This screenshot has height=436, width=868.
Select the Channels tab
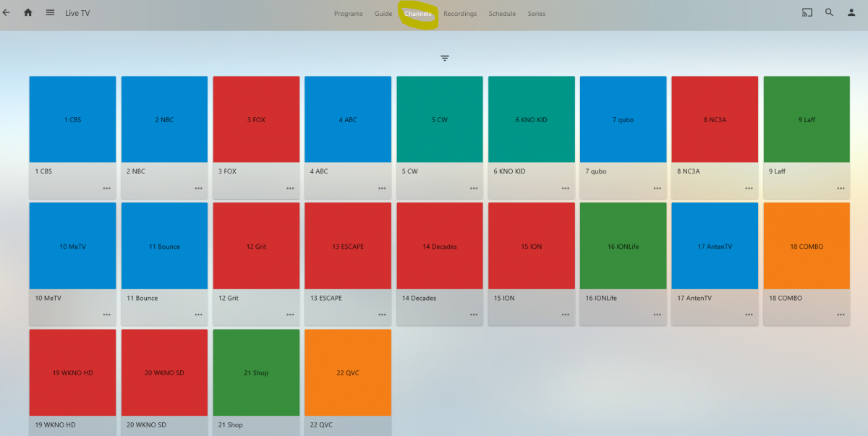click(x=418, y=14)
